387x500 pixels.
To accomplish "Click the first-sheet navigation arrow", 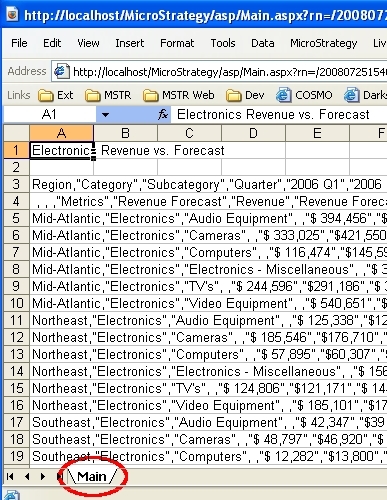I will click(10, 477).
